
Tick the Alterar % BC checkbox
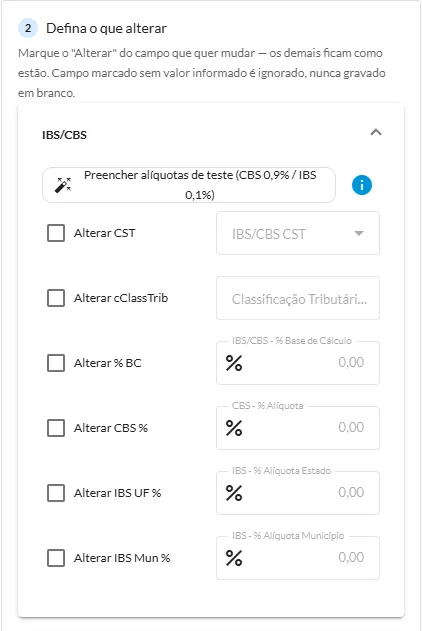(56, 363)
